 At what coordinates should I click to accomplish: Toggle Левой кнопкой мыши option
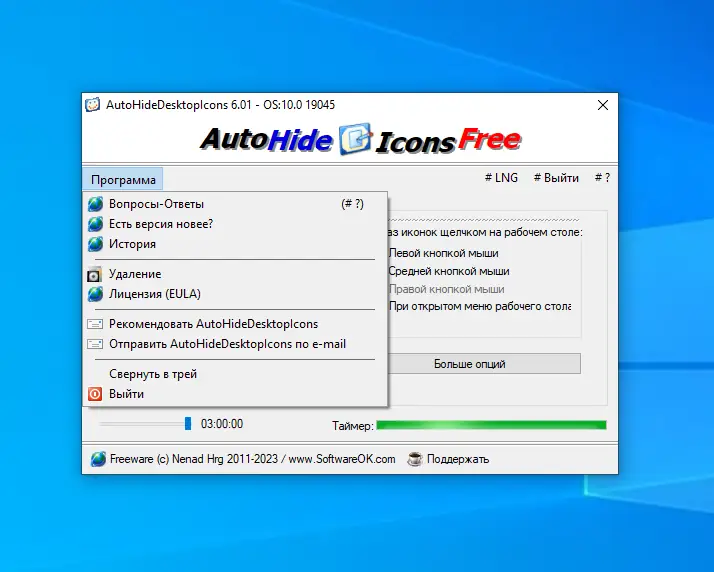444,253
